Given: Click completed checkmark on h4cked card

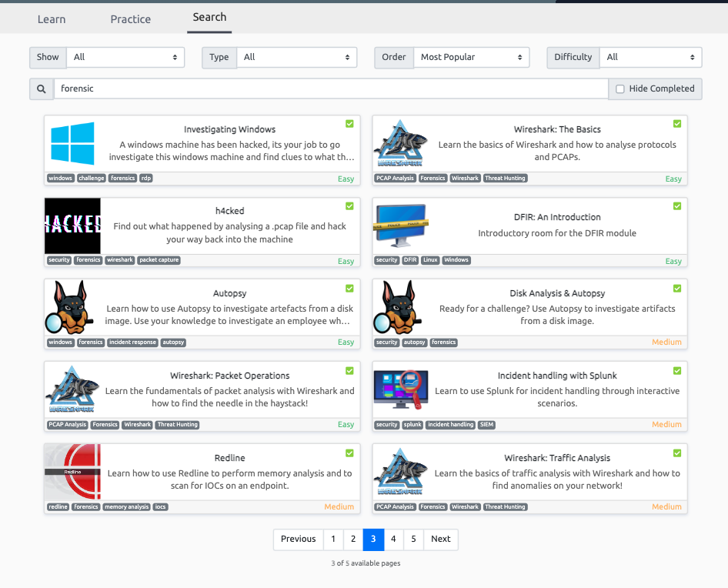Looking at the screenshot, I should (x=349, y=205).
